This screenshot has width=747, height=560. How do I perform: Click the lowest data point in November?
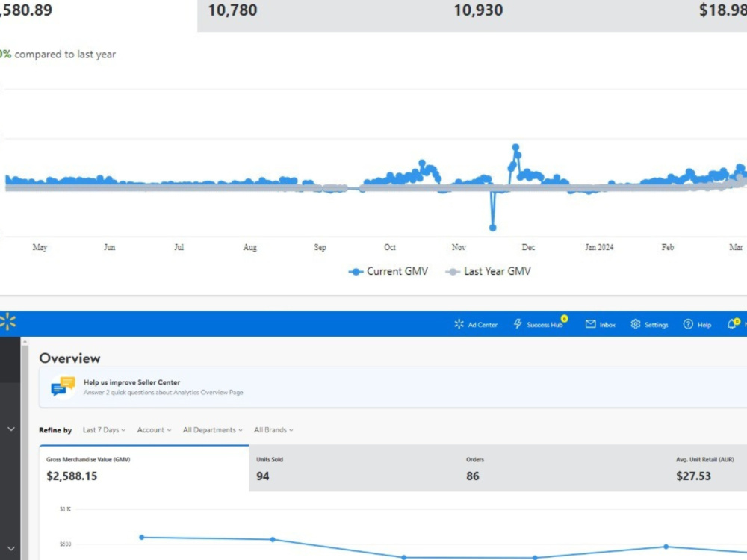pos(492,228)
